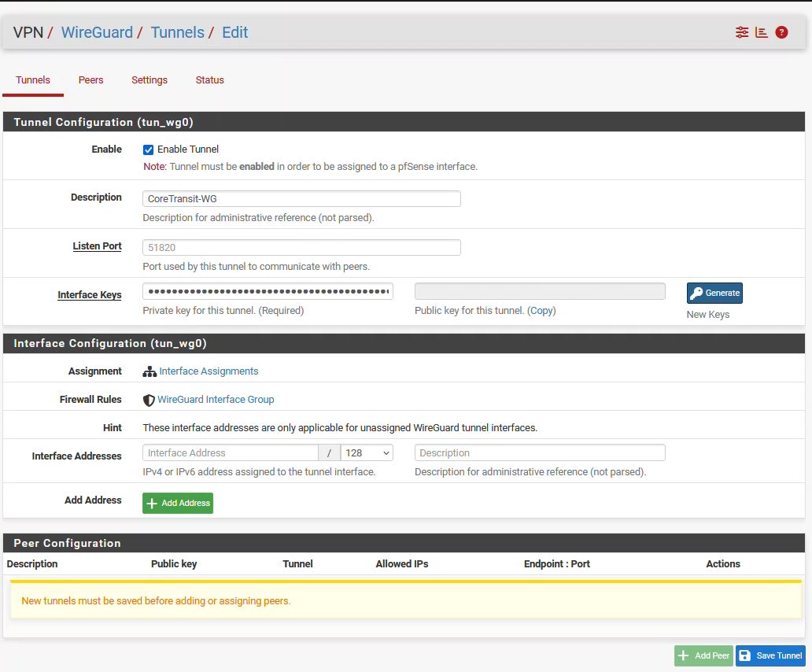Click the Interface Assignments network icon

pyautogui.click(x=149, y=371)
